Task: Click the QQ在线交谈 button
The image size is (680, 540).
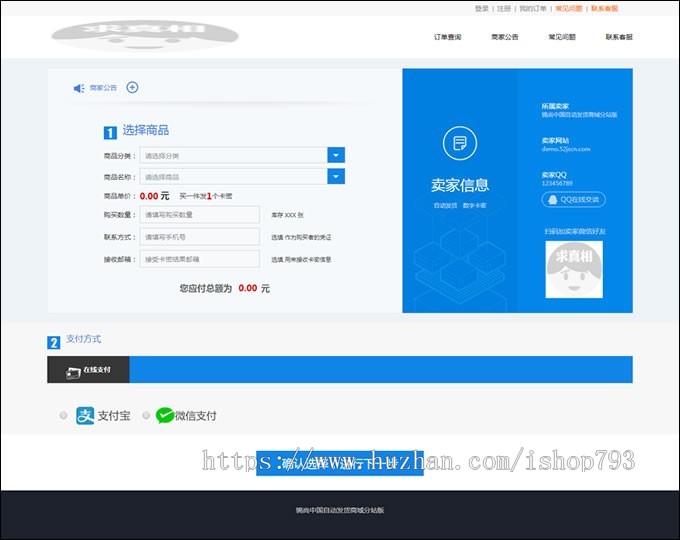Action: (574, 200)
